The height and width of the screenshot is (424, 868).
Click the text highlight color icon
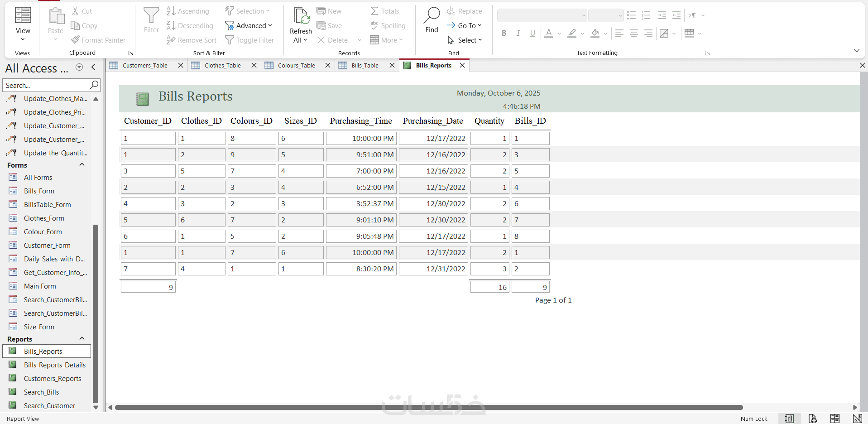tap(572, 33)
